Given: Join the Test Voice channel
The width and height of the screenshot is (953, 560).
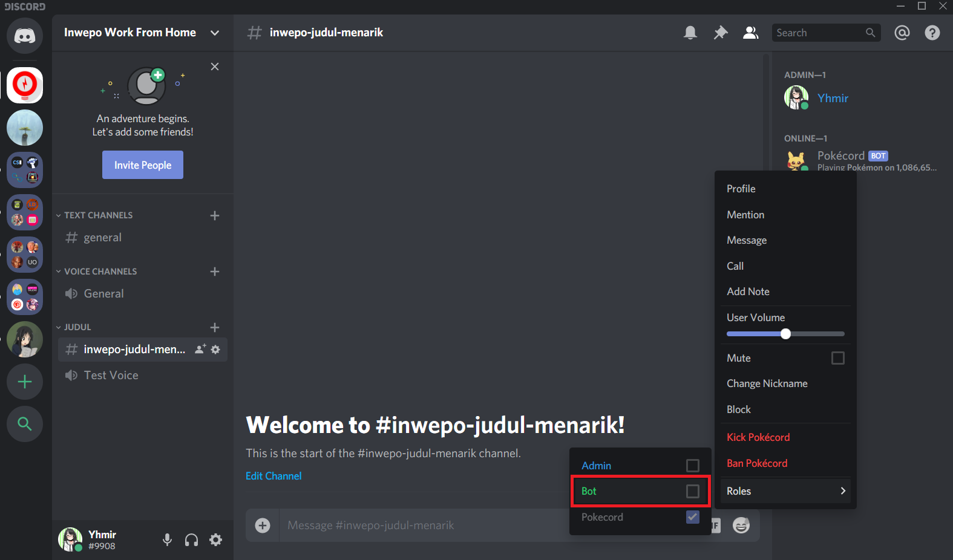Looking at the screenshot, I should coord(143,376).
